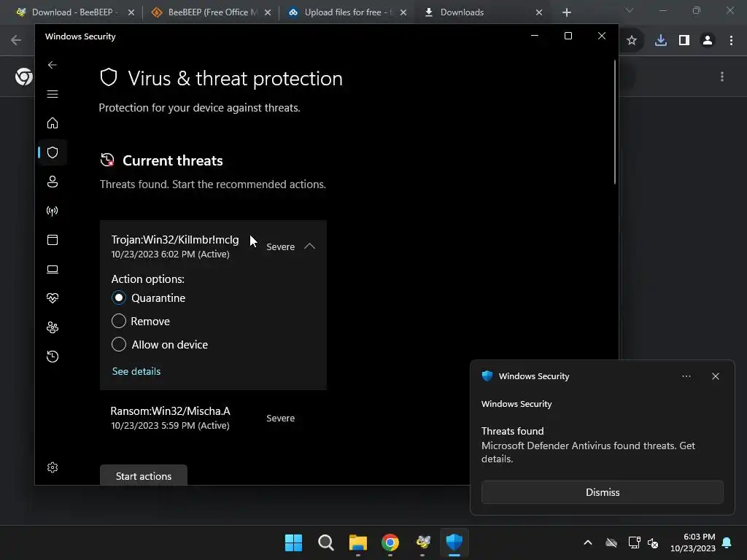Open the Windows Security hamburger menu
The width and height of the screenshot is (747, 560).
click(53, 94)
